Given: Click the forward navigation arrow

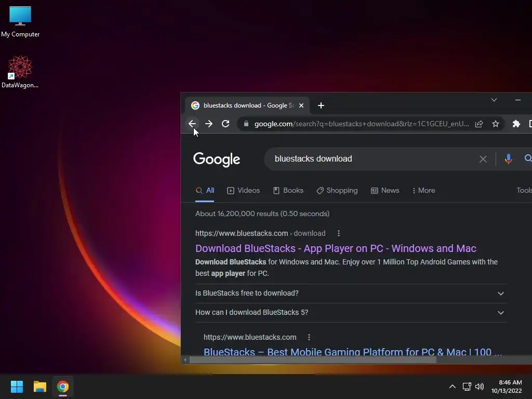Looking at the screenshot, I should click(209, 124).
